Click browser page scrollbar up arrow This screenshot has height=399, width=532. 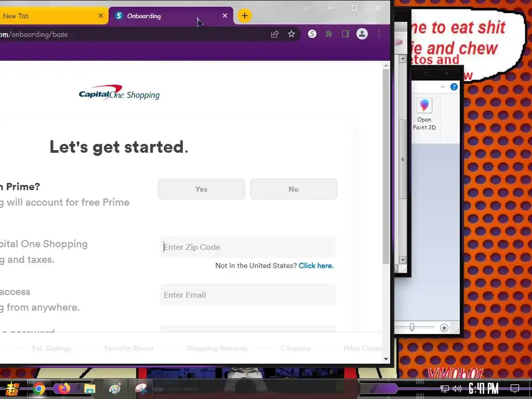(386, 65)
